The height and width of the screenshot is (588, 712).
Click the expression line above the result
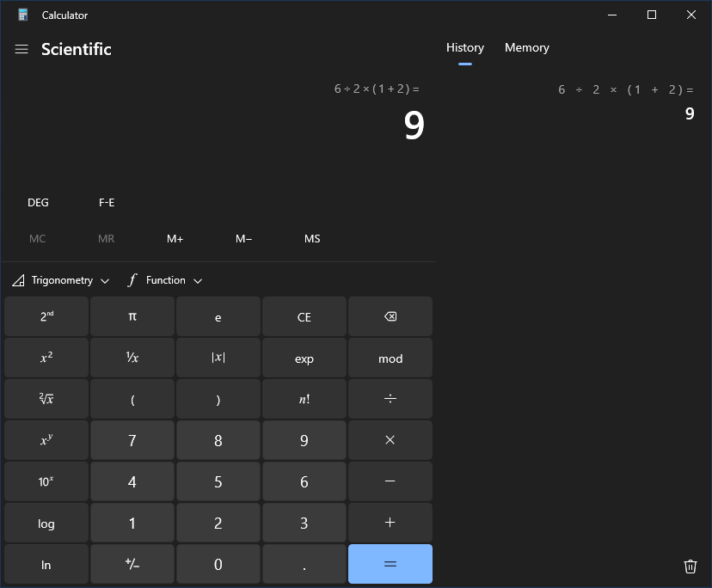point(377,89)
